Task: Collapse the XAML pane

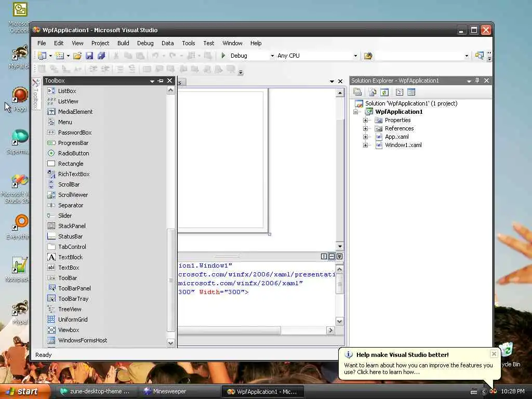Action: [339, 257]
